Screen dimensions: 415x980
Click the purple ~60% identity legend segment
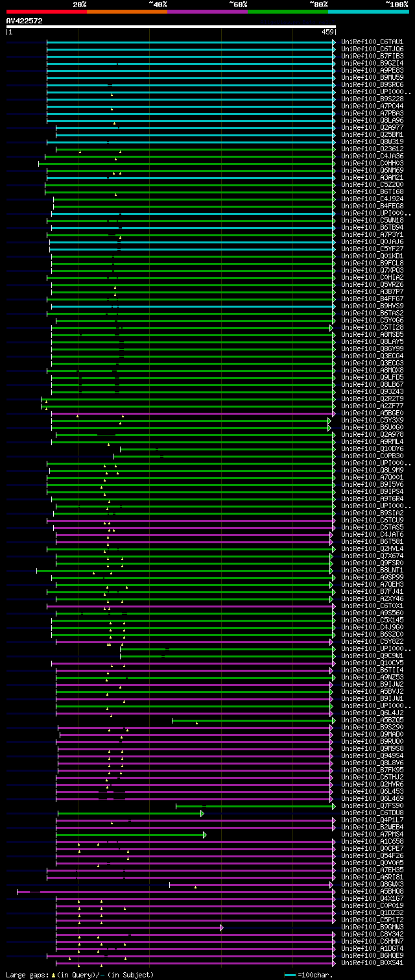pos(207,12)
